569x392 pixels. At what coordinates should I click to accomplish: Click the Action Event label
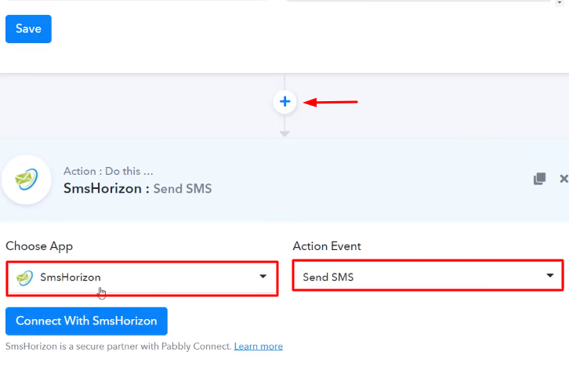pos(327,246)
